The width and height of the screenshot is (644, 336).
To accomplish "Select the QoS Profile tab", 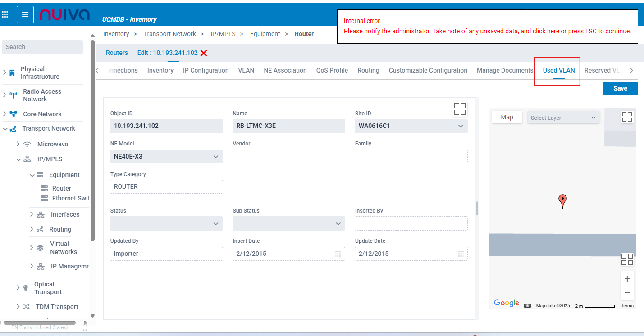I will coord(332,70).
